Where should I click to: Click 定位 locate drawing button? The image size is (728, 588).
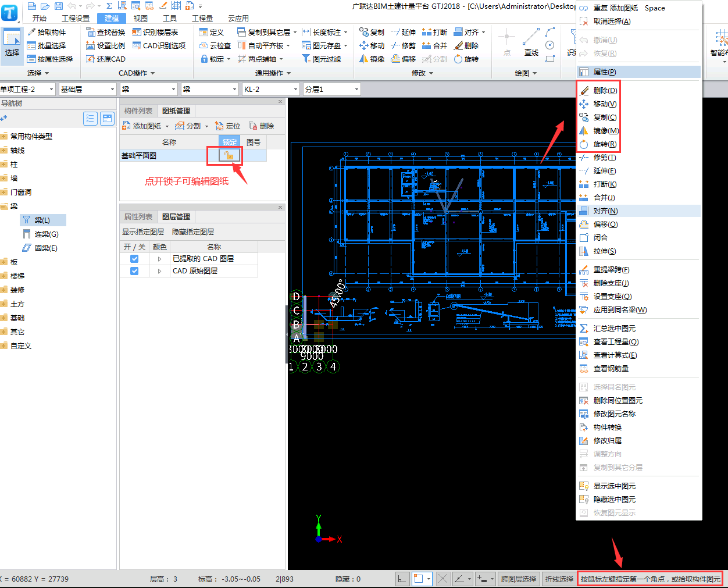tap(227, 126)
